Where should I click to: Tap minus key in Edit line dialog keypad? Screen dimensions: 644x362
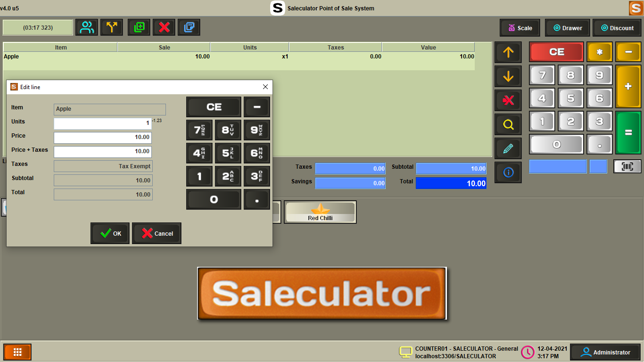click(x=257, y=107)
